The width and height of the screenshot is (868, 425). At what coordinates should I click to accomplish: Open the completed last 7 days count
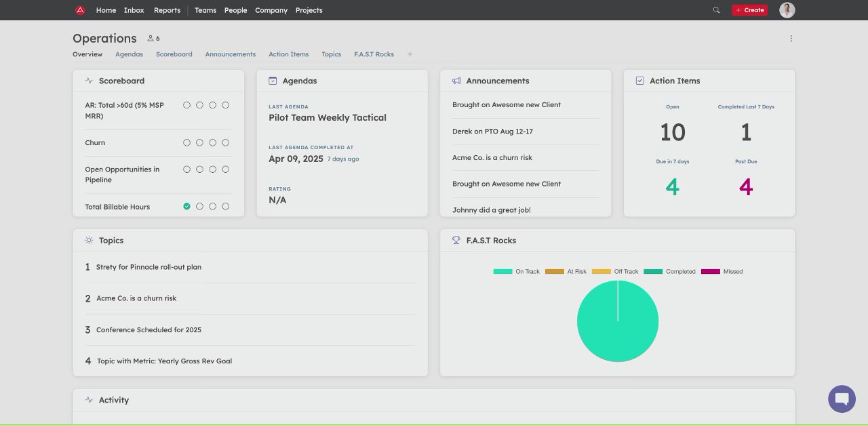coord(746,132)
